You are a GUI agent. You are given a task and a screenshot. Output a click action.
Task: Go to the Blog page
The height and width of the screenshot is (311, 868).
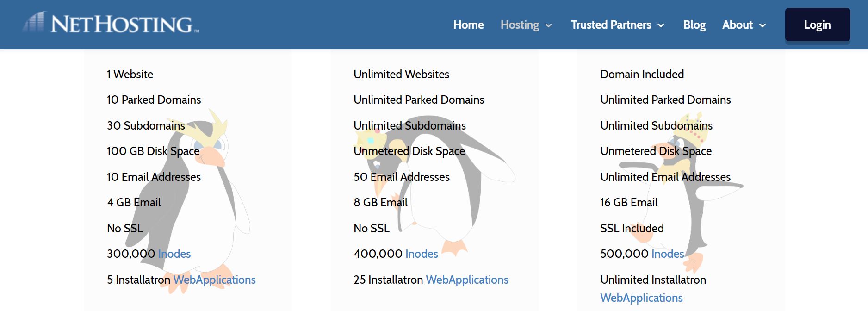(x=694, y=25)
